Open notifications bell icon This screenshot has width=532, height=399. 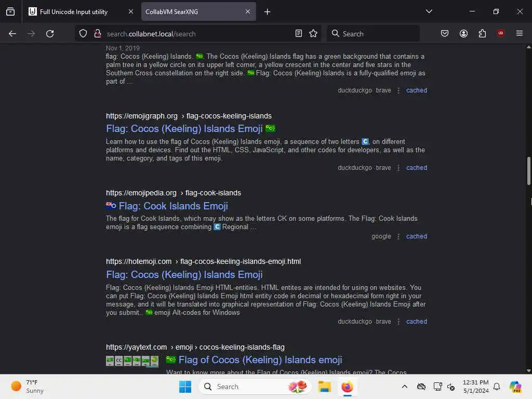coord(497,387)
